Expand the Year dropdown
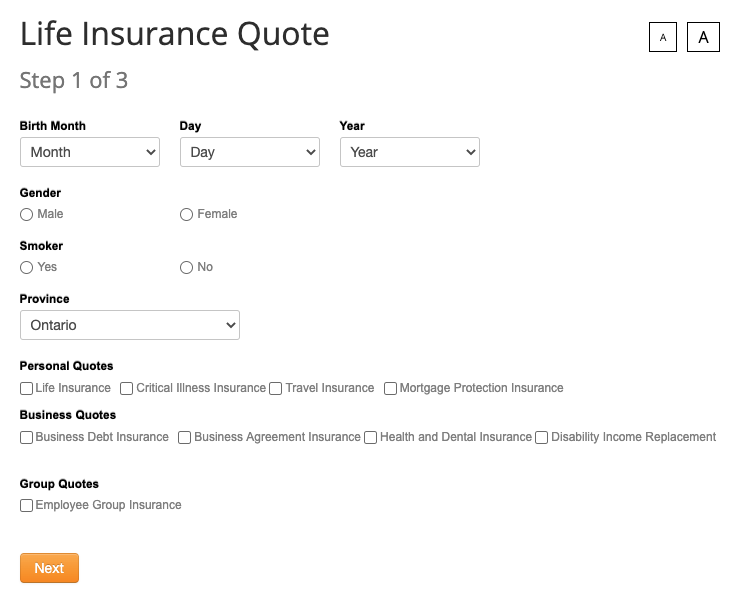Image resolution: width=731 pixels, height=607 pixels. (x=410, y=152)
